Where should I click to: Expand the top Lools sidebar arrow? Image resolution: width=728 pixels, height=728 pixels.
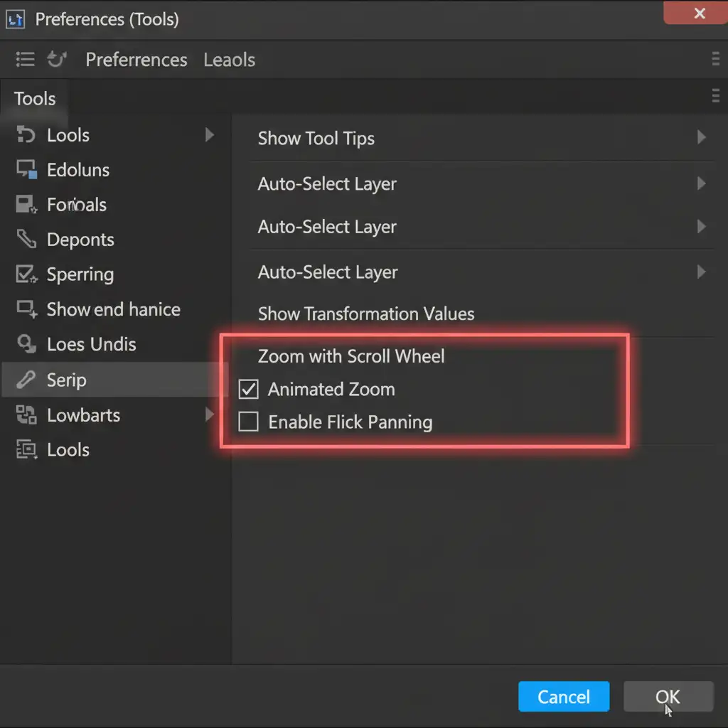[x=210, y=134]
